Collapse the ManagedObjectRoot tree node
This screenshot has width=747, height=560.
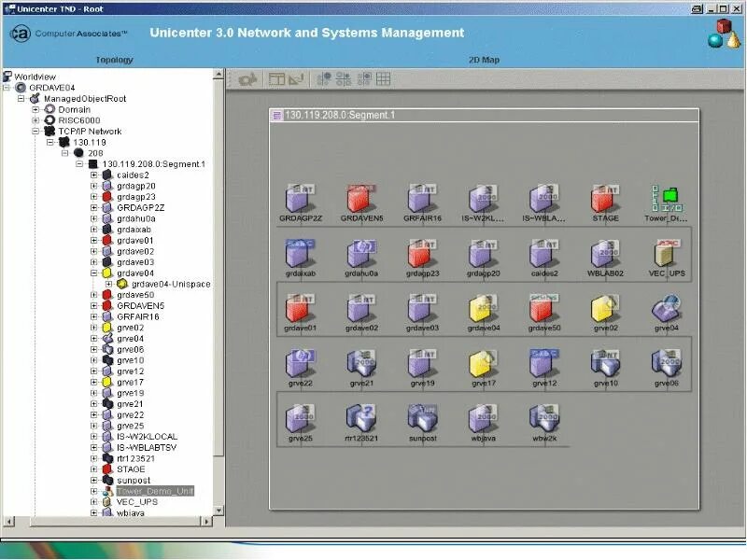pos(21,99)
